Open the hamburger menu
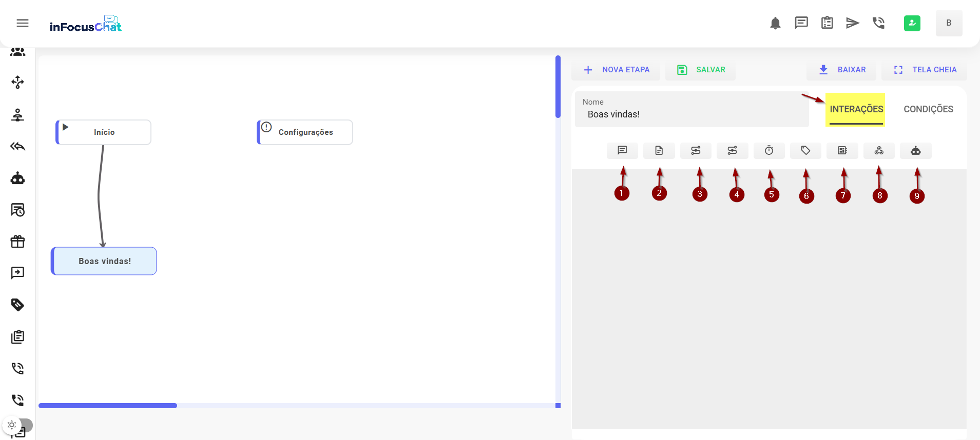The width and height of the screenshot is (980, 440). pos(23,23)
